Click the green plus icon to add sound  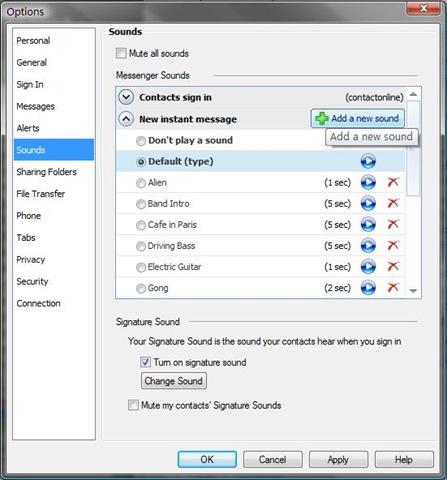(322, 118)
